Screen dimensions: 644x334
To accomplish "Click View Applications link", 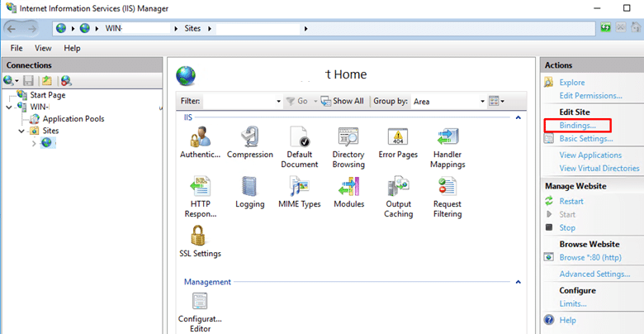I will click(590, 155).
